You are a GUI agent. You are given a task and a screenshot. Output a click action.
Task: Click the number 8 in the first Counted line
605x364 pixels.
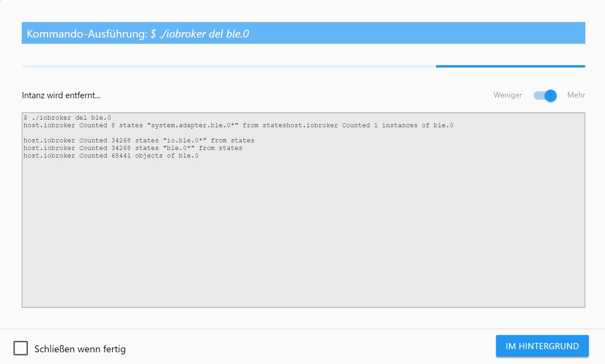[x=113, y=125]
